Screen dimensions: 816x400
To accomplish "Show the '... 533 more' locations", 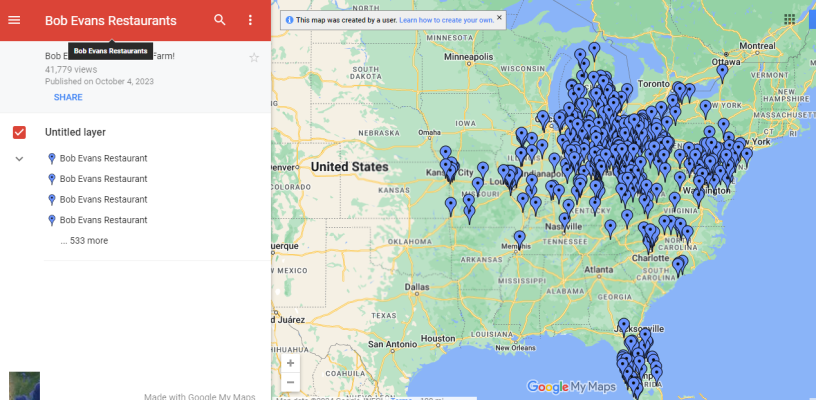I will (x=84, y=241).
